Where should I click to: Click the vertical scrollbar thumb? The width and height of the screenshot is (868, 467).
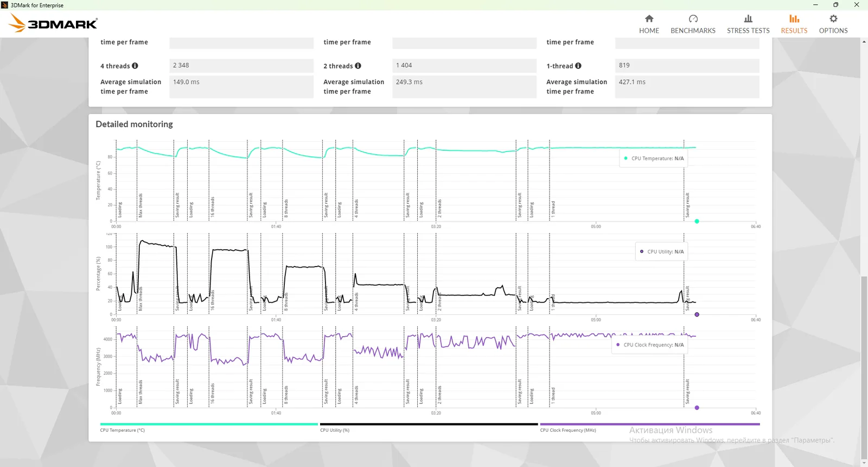(864, 368)
